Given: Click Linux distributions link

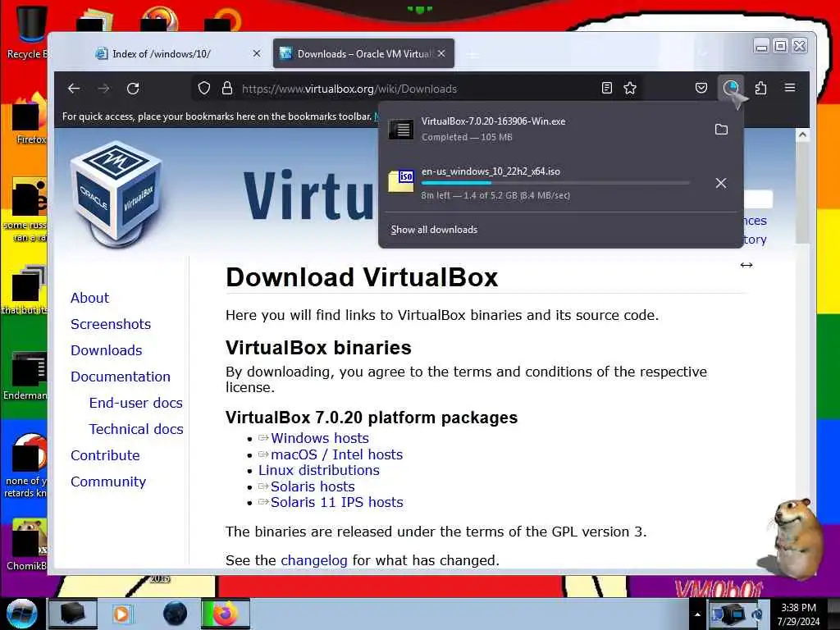Looking at the screenshot, I should point(319,470).
